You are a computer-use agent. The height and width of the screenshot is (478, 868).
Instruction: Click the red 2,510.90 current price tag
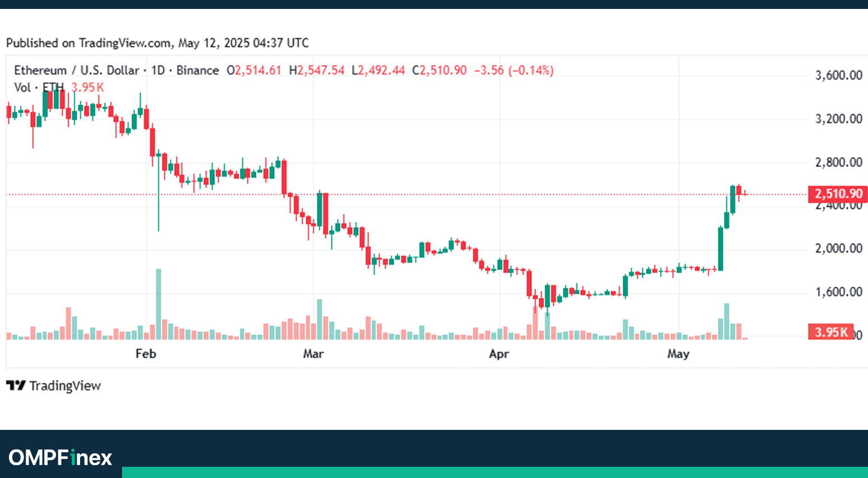pos(838,194)
